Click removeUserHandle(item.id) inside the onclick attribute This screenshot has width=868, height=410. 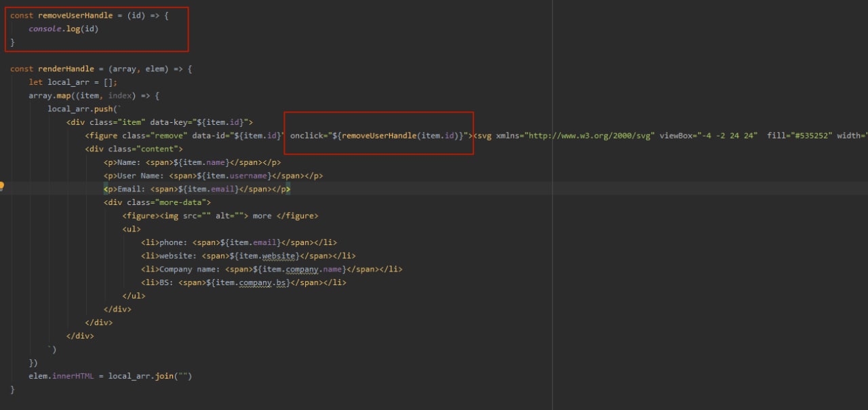click(401, 136)
